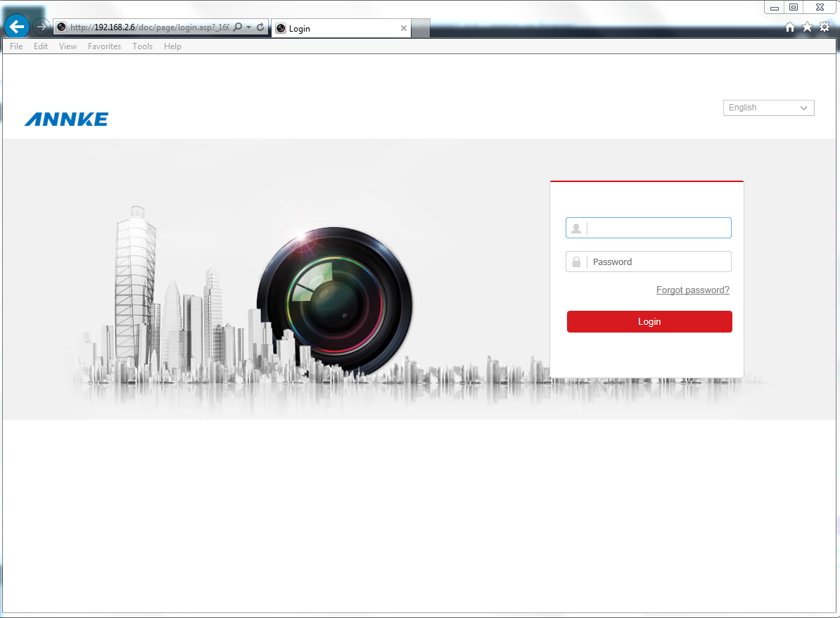Click into the Password field
This screenshot has height=618, width=840.
(658, 262)
